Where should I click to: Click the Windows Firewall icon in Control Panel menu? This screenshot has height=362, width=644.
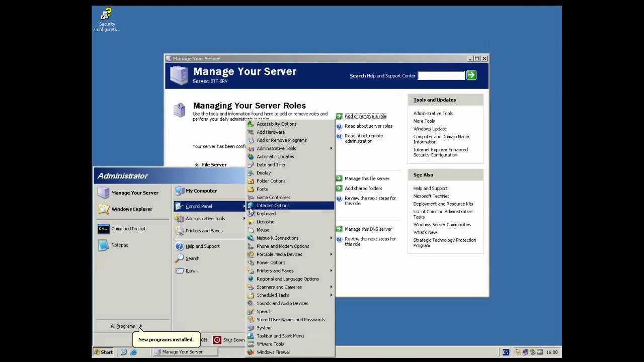pyautogui.click(x=251, y=352)
